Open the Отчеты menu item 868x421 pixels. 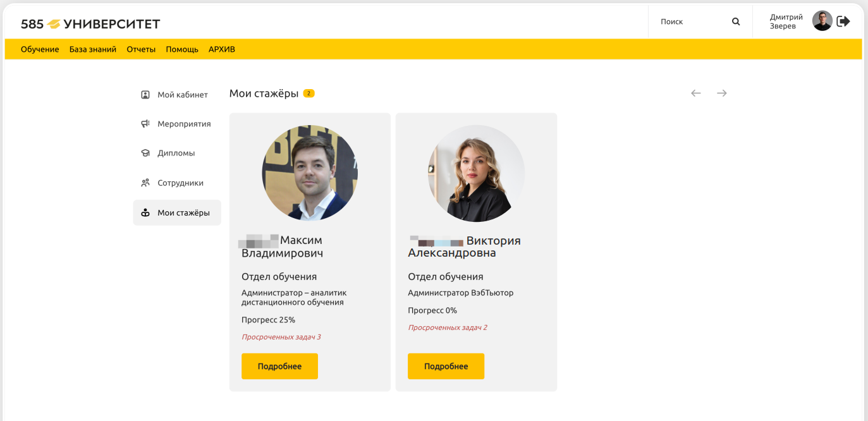(x=141, y=49)
